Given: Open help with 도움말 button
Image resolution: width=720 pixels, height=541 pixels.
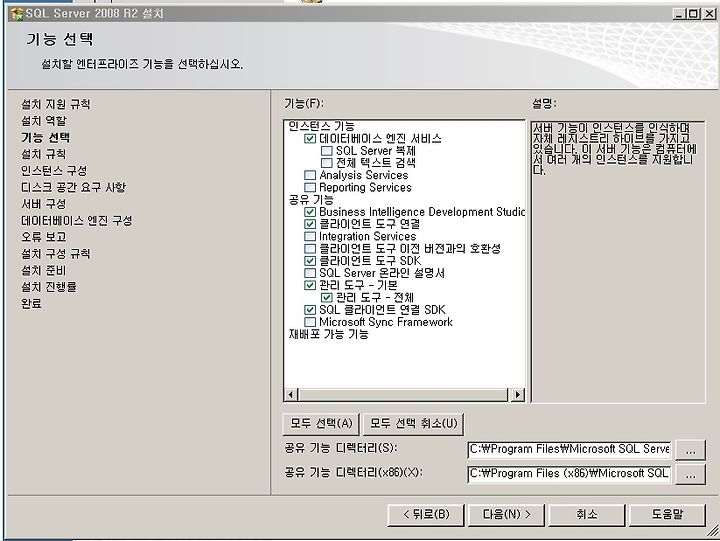Looking at the screenshot, I should click(x=667, y=514).
